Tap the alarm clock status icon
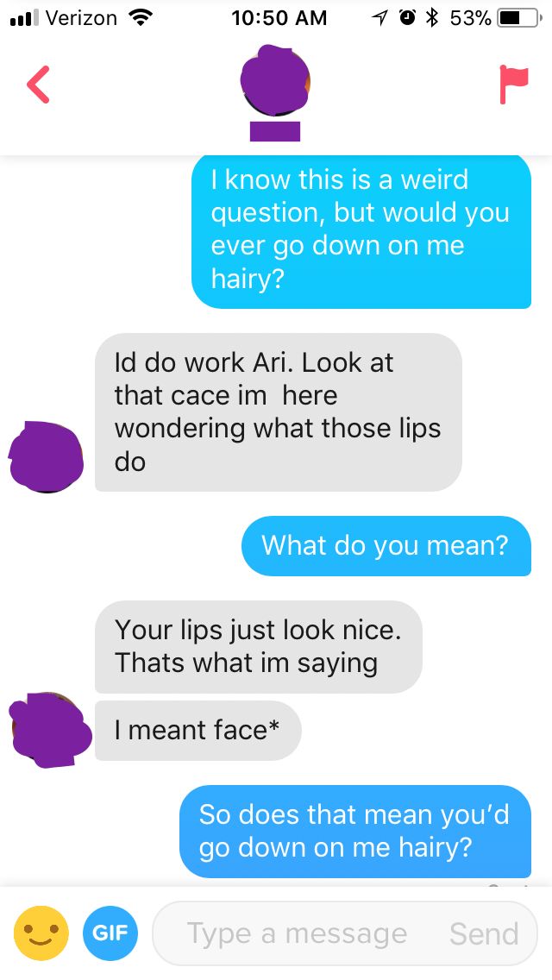552x980 pixels. tap(407, 18)
